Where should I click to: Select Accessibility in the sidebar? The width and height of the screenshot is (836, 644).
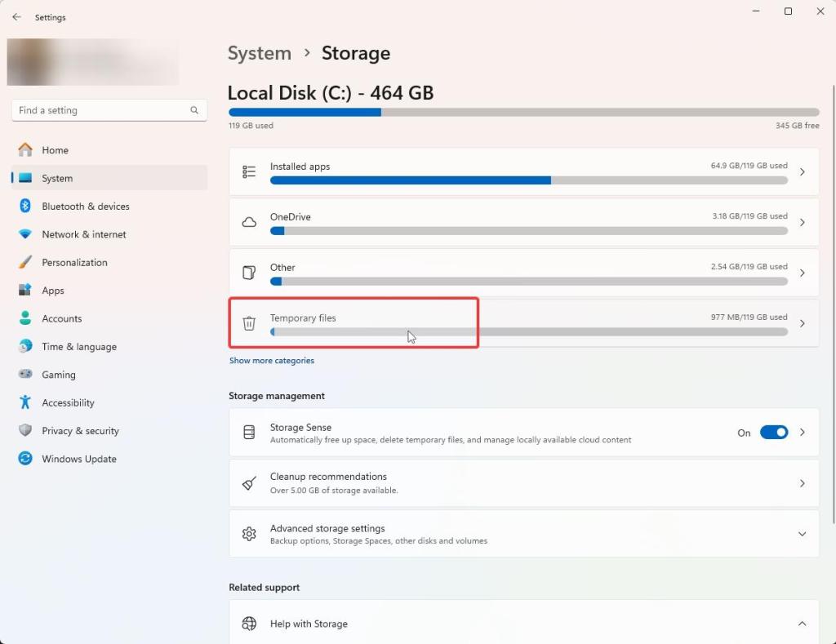(x=68, y=403)
